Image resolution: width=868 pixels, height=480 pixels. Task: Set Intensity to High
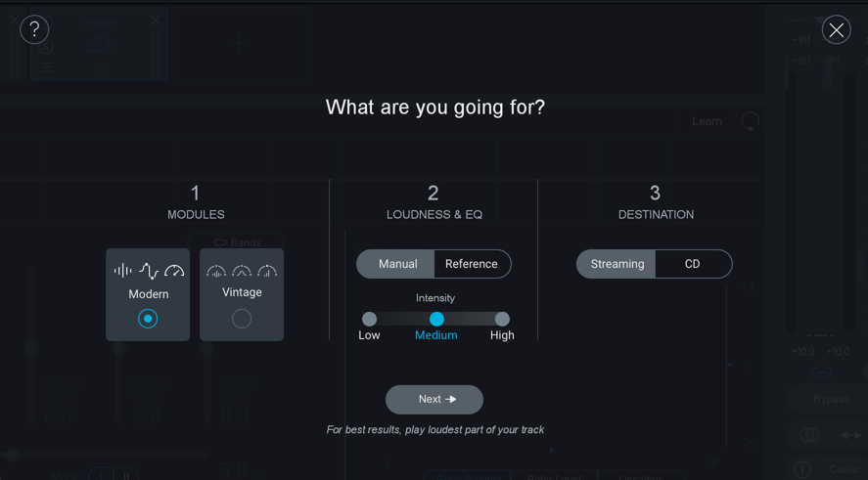tap(502, 319)
